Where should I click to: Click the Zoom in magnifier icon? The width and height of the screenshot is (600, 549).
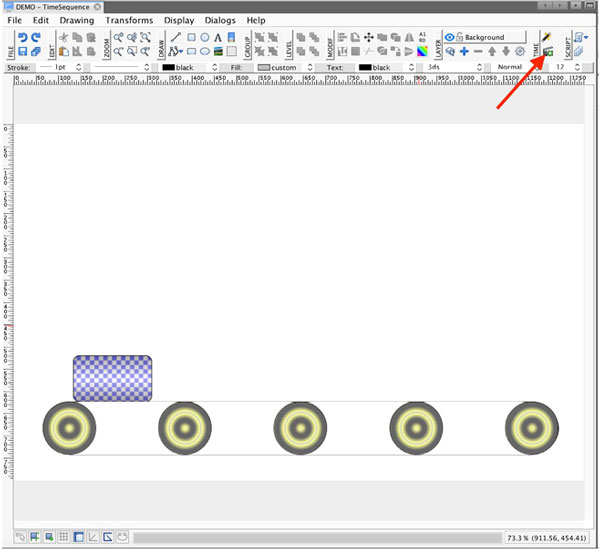119,37
